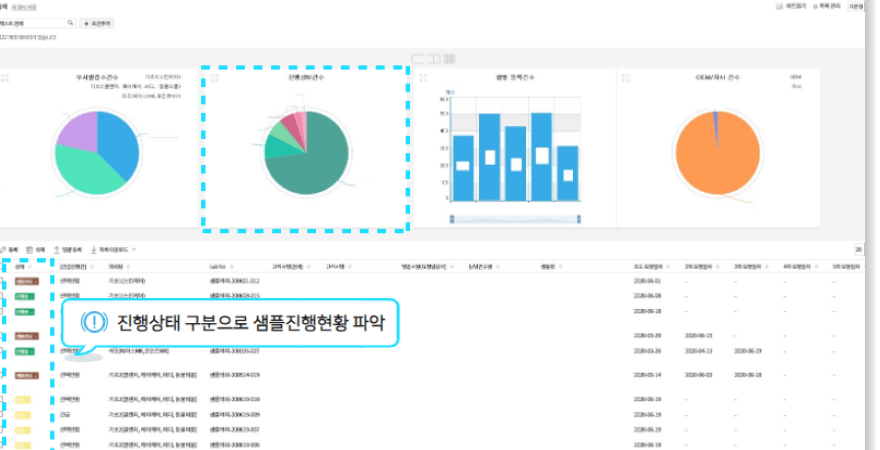Click the search magnifier icon in search box
The width and height of the screenshot is (880, 450).
70,22
